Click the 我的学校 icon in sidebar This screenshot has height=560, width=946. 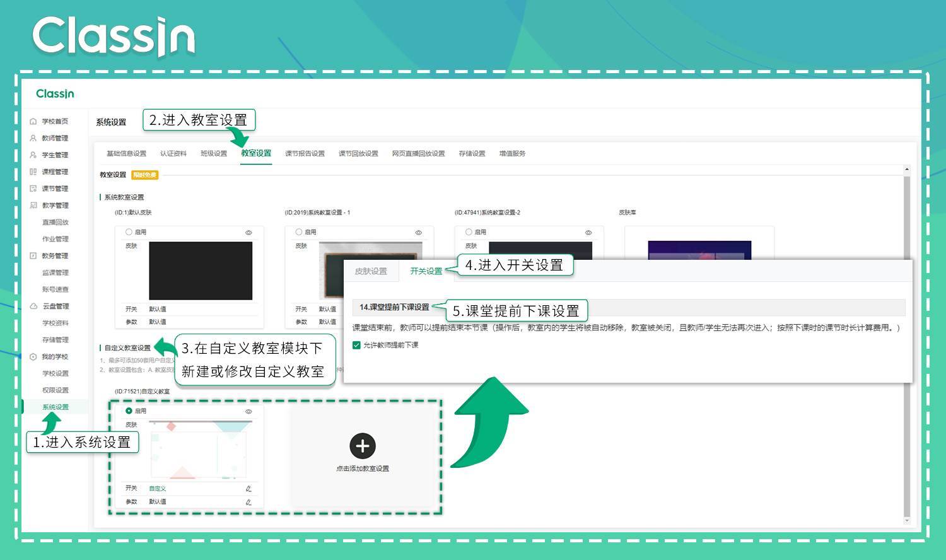33,356
